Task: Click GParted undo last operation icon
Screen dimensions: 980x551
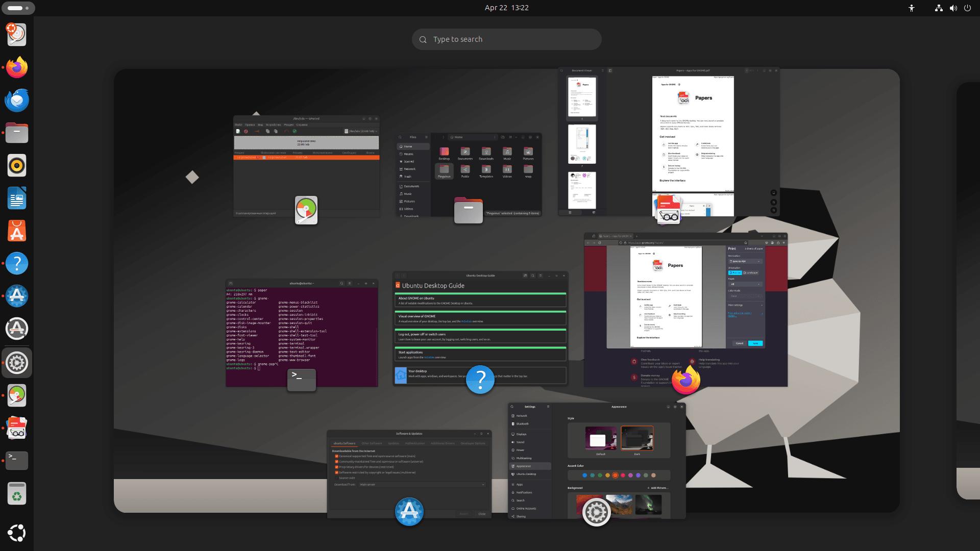Action: [x=286, y=131]
